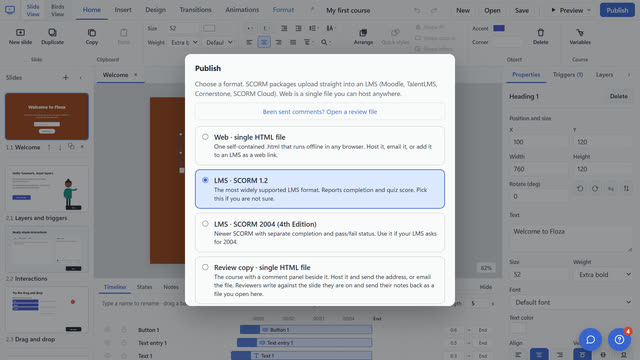This screenshot has width=640, height=360.
Task: Open the Animations ribbon tab
Action: (242, 10)
